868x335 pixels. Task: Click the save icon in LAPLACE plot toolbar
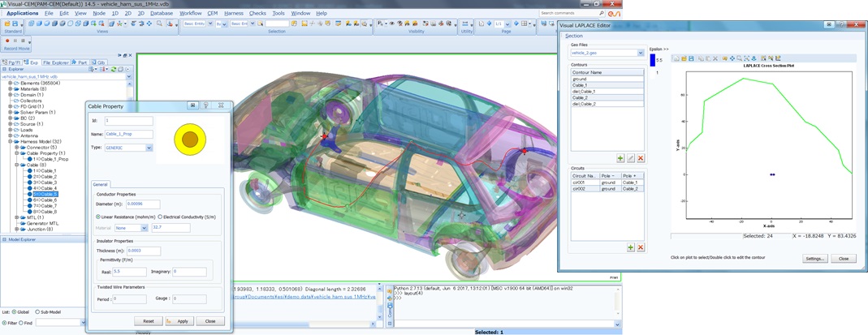691,58
